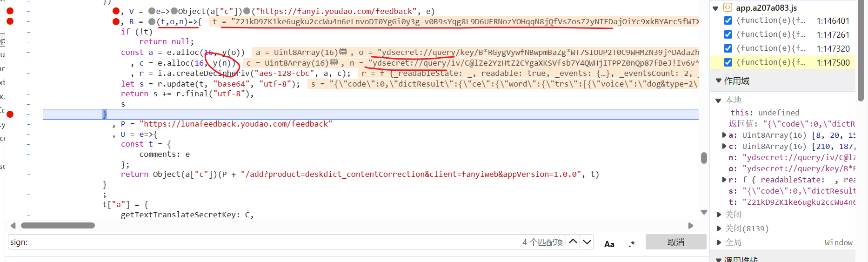
Task: Select scope variable n ydsecret iv value
Action: [x=799, y=157]
